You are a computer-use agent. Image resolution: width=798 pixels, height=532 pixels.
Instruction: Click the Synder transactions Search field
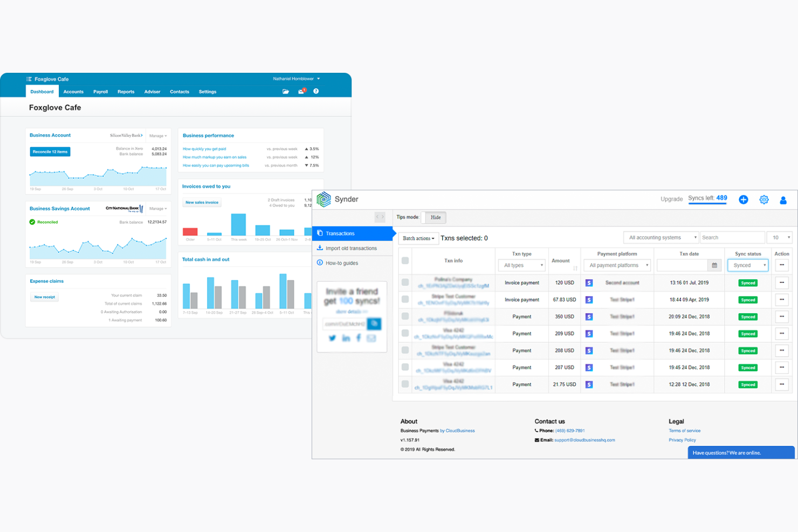pyautogui.click(x=732, y=238)
